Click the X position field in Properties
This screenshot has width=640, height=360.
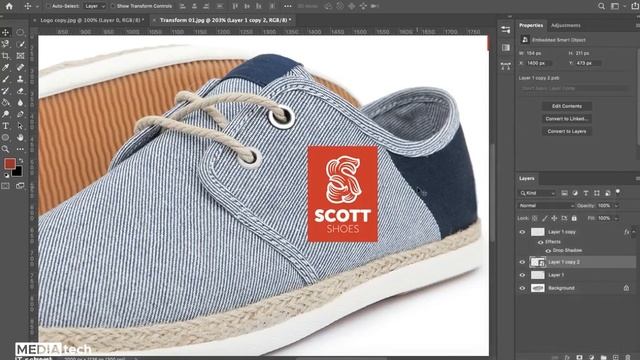coord(539,63)
